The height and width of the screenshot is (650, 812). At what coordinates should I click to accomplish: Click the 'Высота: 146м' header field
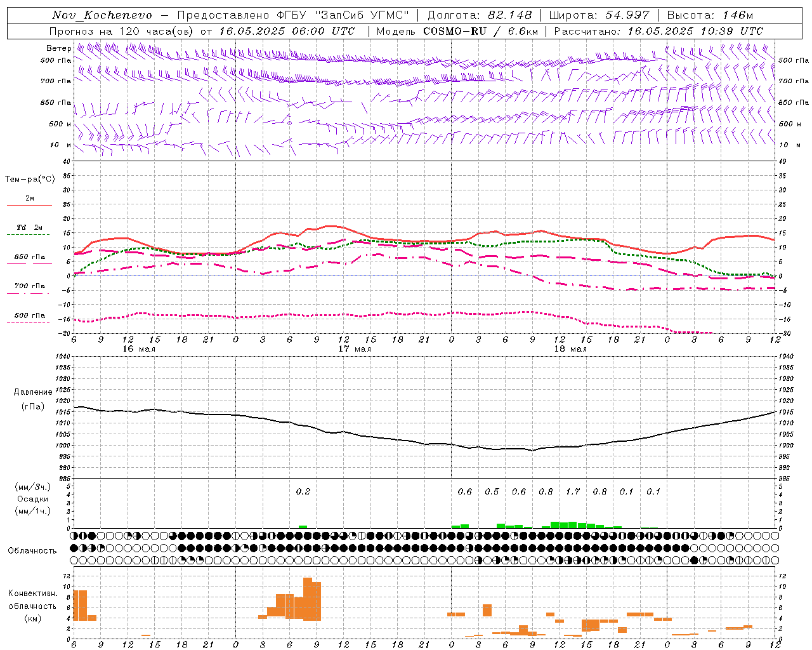[710, 15]
